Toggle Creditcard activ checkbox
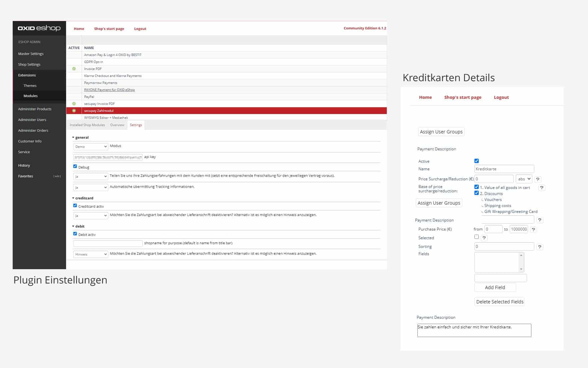The width and height of the screenshot is (588, 368). click(75, 206)
